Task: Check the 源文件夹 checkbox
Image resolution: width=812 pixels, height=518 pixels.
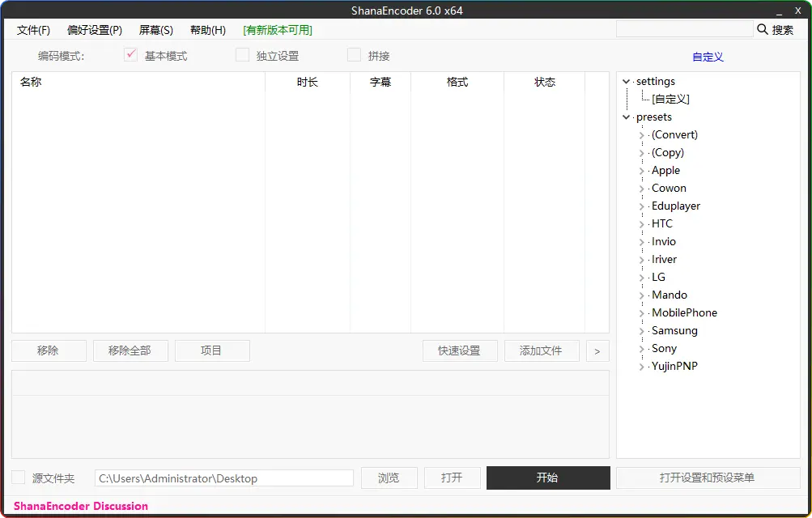Action: [19, 478]
